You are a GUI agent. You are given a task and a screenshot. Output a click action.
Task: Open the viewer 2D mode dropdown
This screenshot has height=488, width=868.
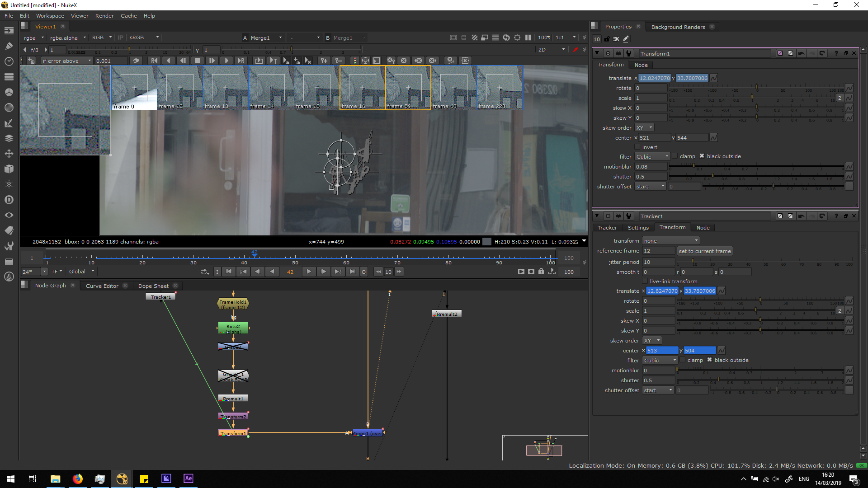(552, 50)
